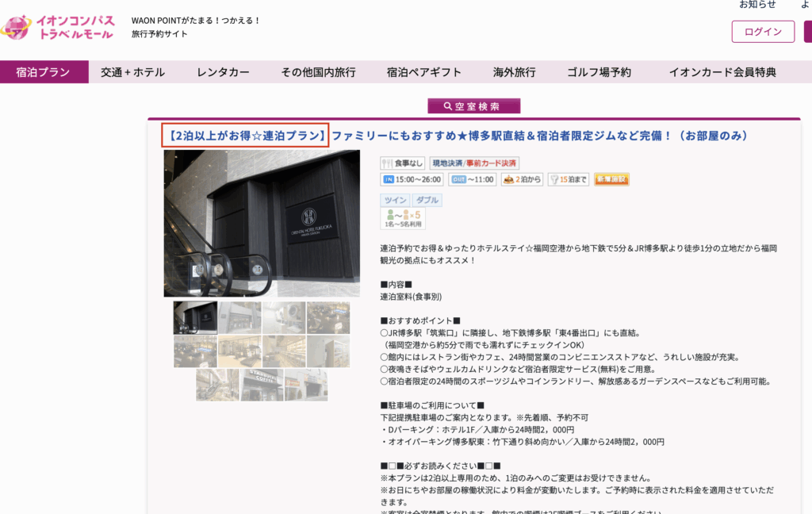Click the 2泊から minimum stay badge
The width and height of the screenshot is (812, 514).
(x=522, y=179)
